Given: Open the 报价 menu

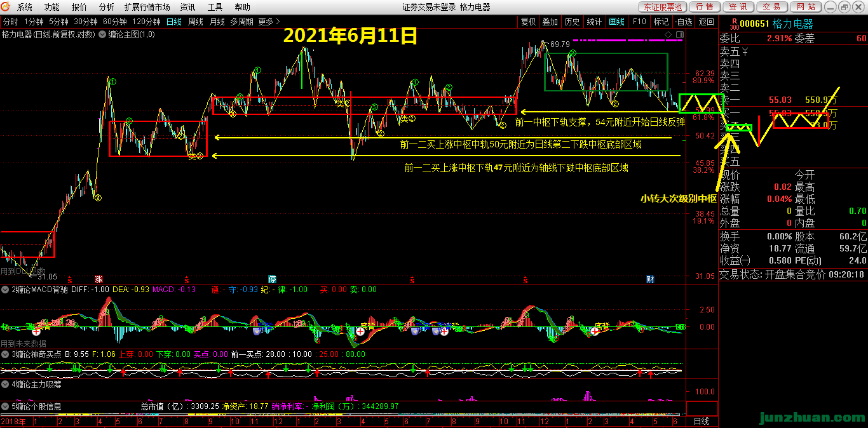Looking at the screenshot, I should pos(79,7).
